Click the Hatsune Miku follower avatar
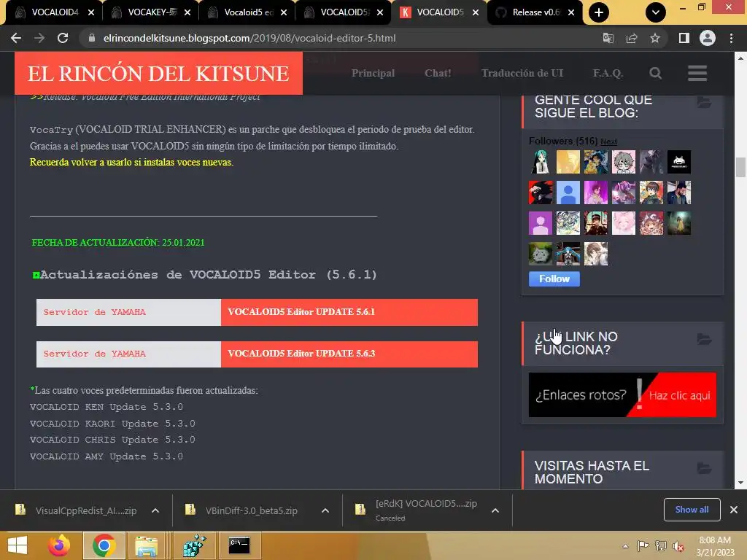Viewport: 747px width, 560px height. click(x=541, y=162)
